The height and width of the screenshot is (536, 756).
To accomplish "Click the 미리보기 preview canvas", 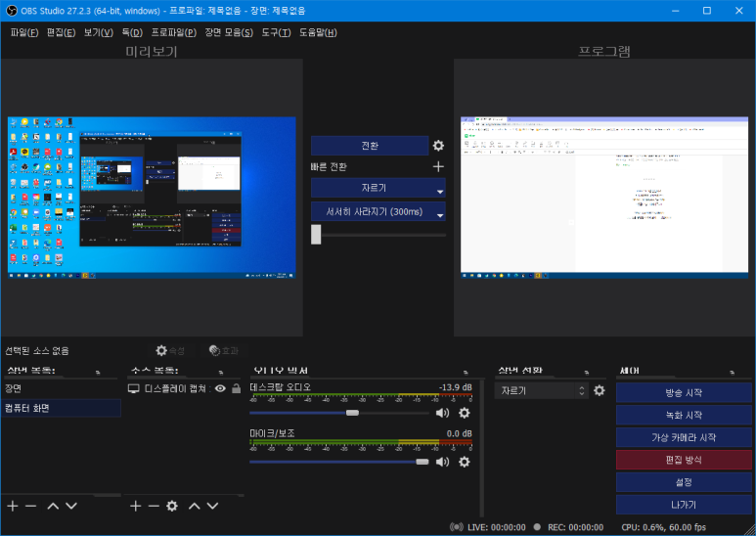I will tap(152, 198).
